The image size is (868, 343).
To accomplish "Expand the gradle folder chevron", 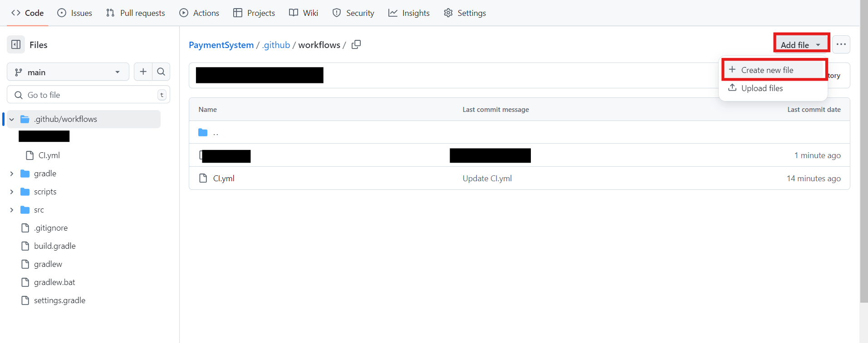I will (x=12, y=174).
